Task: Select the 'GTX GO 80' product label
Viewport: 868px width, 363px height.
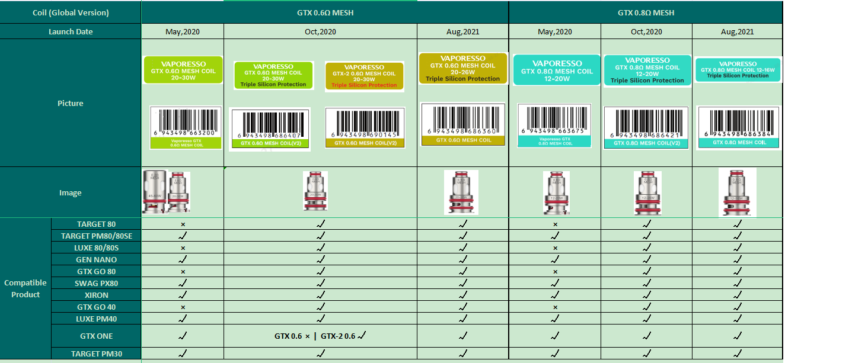Action: coord(97,271)
